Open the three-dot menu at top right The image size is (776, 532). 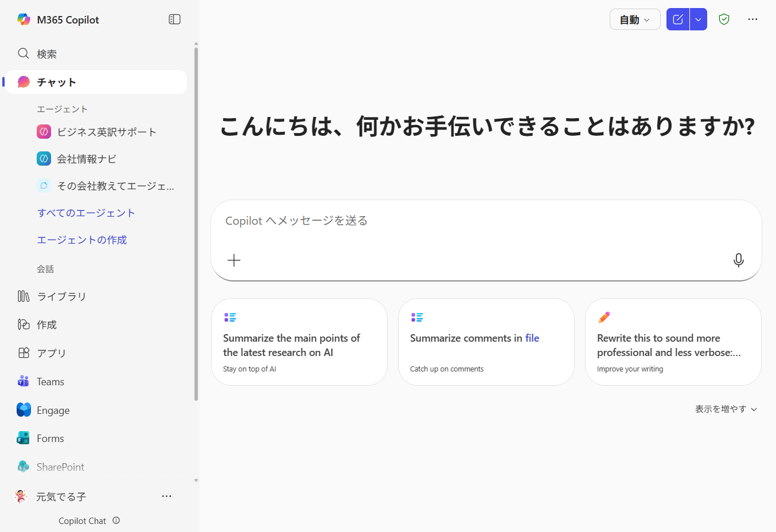[x=752, y=19]
